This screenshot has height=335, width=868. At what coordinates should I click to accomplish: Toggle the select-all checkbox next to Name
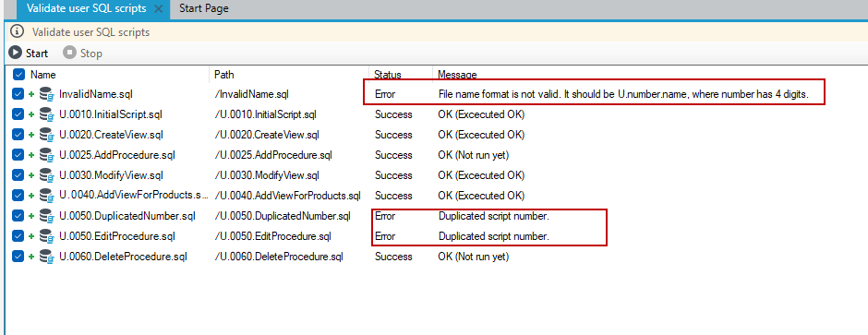(x=18, y=74)
